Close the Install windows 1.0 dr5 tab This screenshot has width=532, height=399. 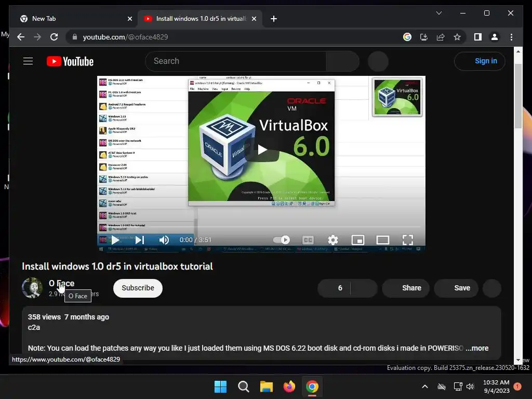pos(254,19)
